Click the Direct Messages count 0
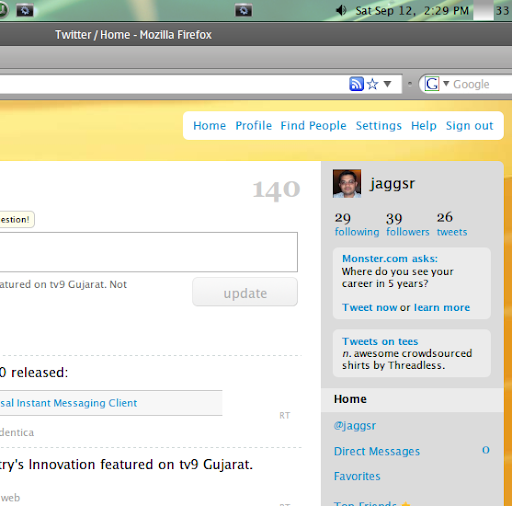 486,450
